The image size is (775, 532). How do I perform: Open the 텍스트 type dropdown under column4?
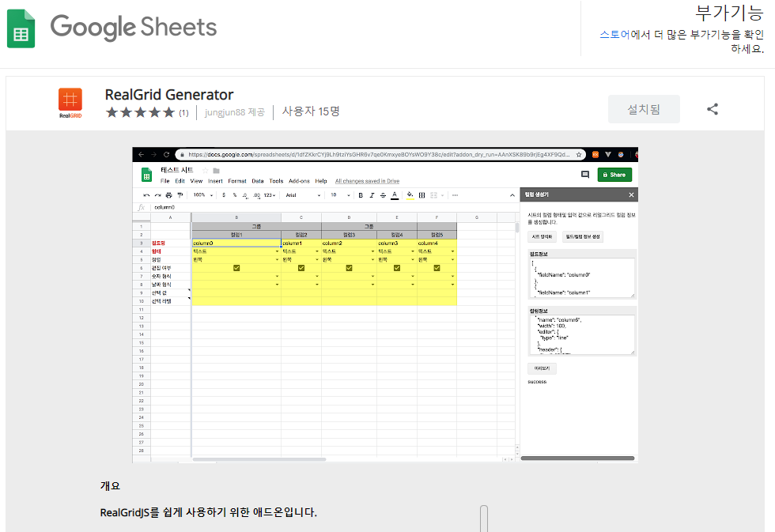point(452,251)
